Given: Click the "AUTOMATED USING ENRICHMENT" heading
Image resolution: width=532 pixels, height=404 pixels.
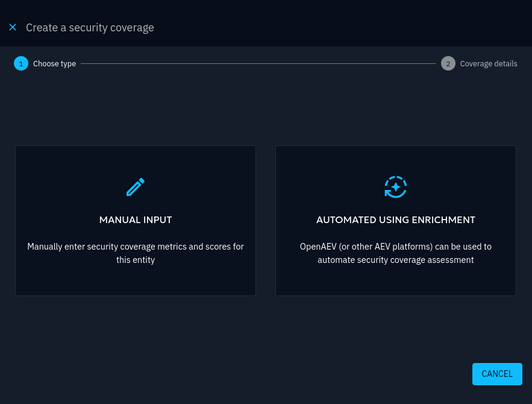Looking at the screenshot, I should (x=396, y=220).
